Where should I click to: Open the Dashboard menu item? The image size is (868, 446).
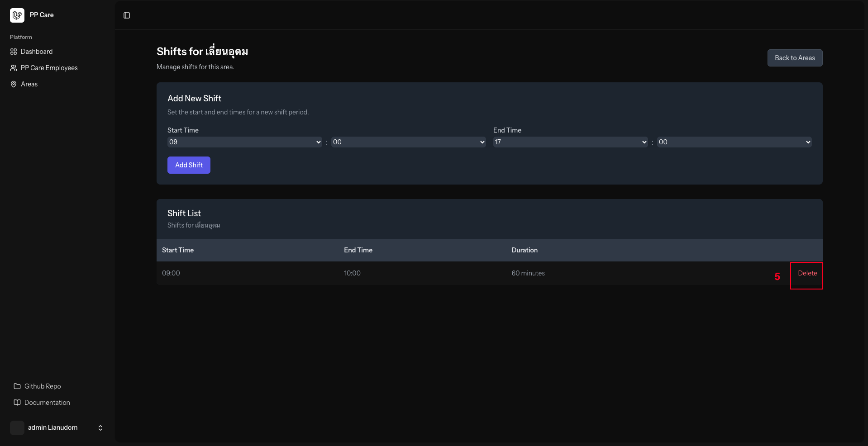(57, 52)
